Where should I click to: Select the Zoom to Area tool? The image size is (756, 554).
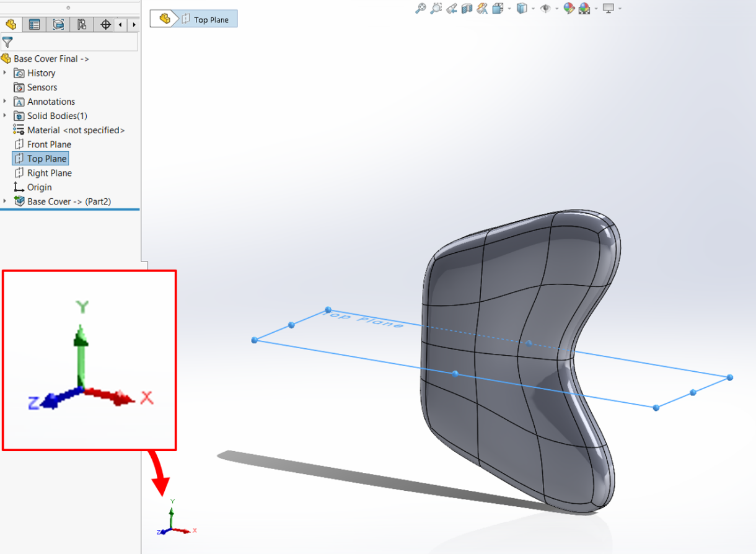pos(436,9)
